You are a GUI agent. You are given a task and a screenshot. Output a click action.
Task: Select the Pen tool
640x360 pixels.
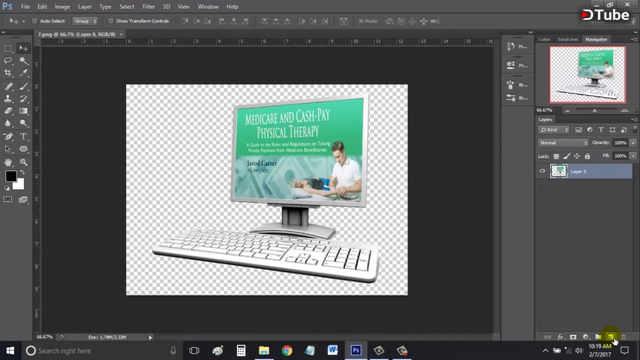tap(8, 136)
